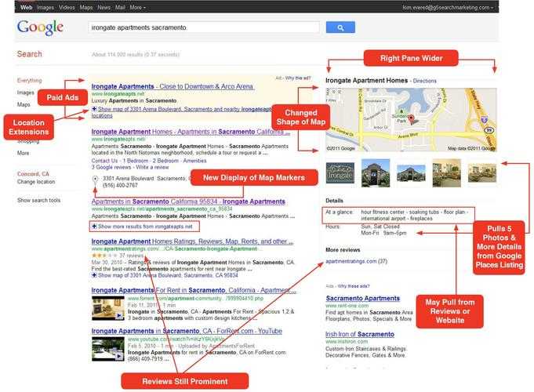This screenshot has width=534, height=392.
Task: Click apartmentratings.com (37) under More reviews
Action: (x=356, y=261)
